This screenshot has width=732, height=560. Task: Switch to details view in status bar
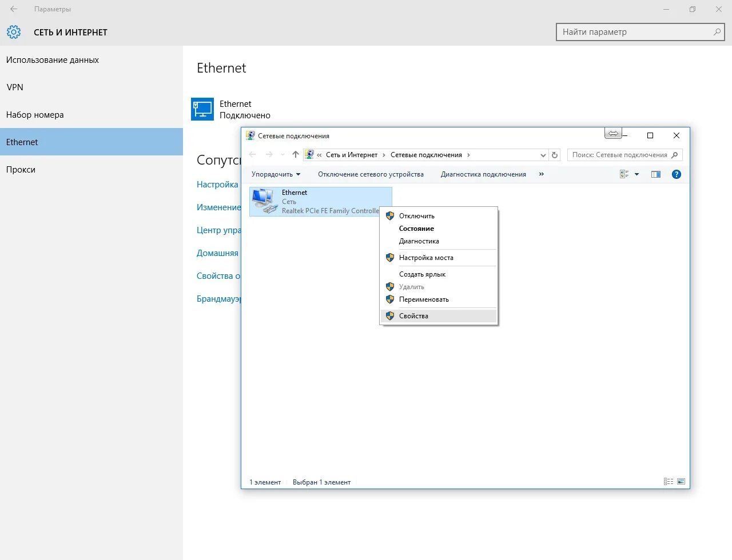click(x=668, y=482)
